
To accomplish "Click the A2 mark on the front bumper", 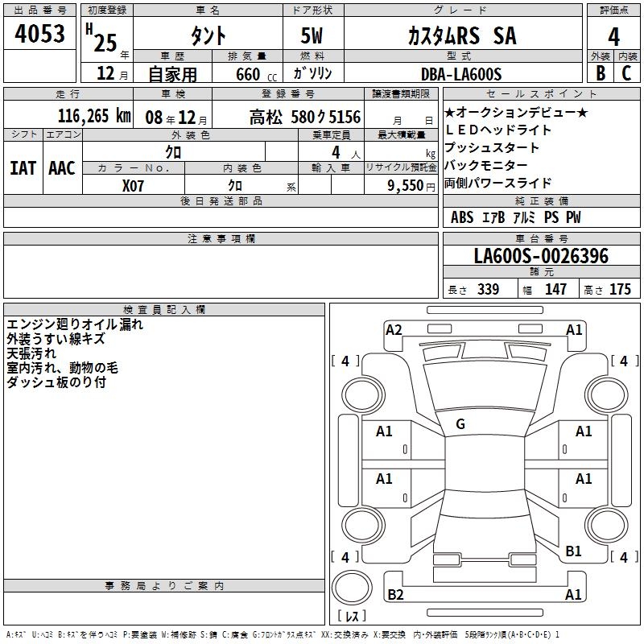I will [x=394, y=330].
